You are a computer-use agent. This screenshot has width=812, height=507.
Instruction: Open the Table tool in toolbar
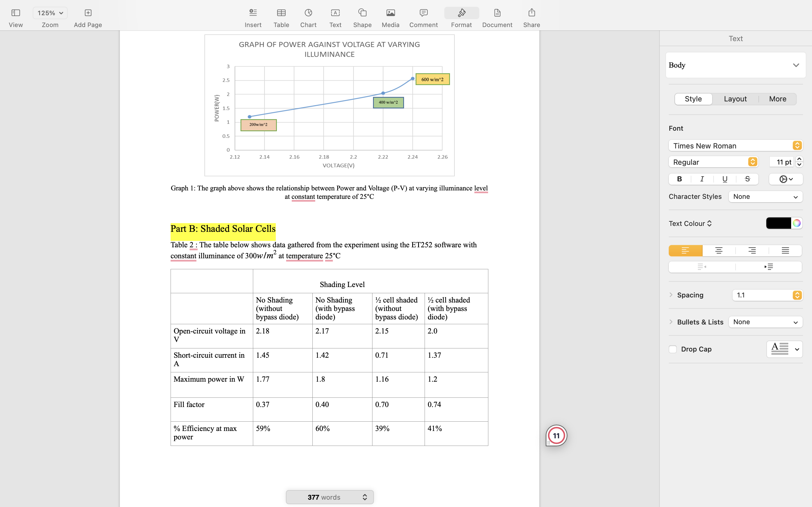[x=281, y=13]
